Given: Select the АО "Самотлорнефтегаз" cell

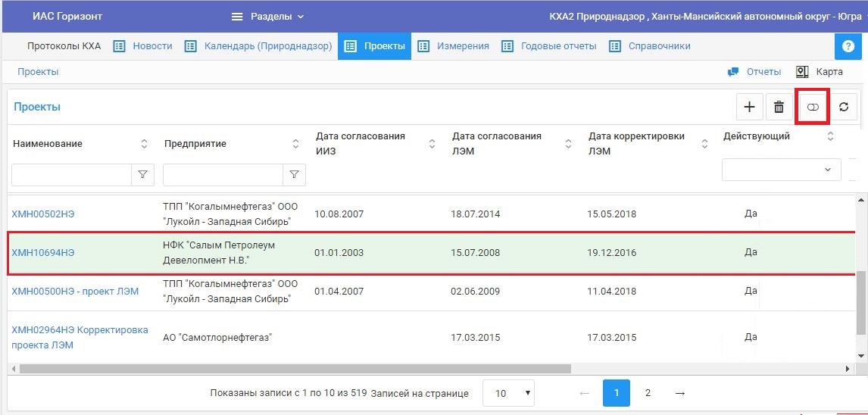Looking at the screenshot, I should pyautogui.click(x=217, y=337).
